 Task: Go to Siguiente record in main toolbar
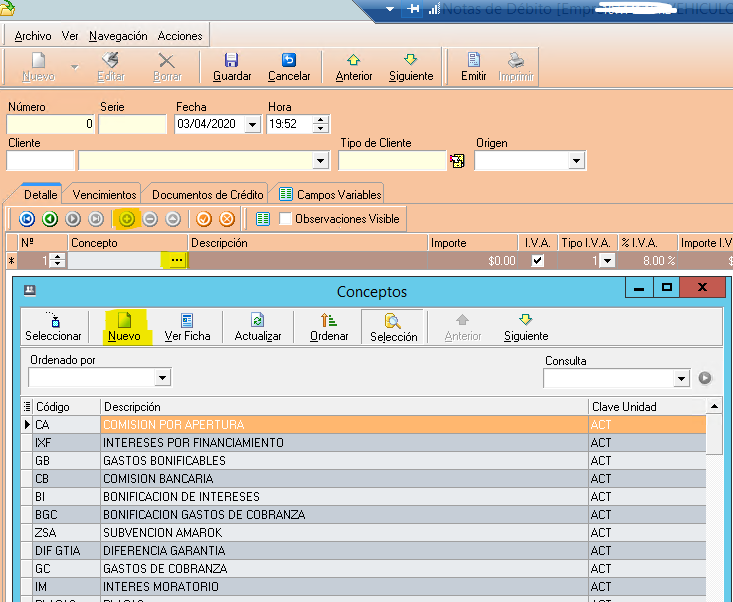pos(411,67)
